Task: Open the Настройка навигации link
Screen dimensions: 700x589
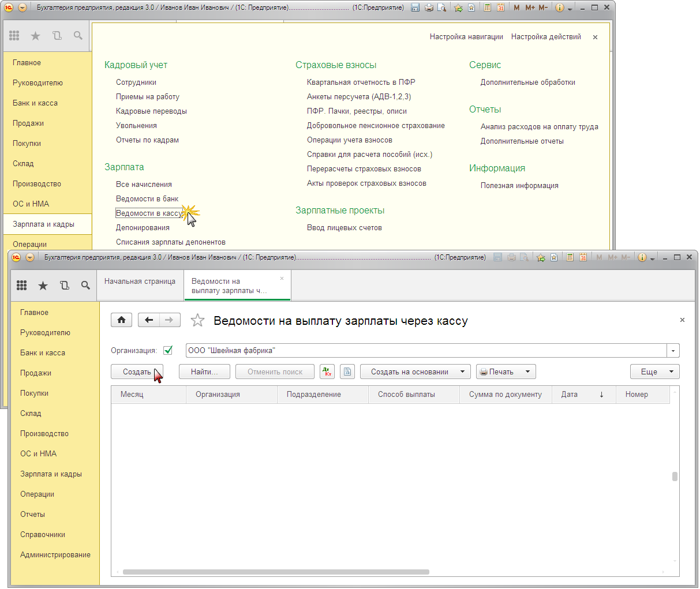Action: [x=466, y=37]
